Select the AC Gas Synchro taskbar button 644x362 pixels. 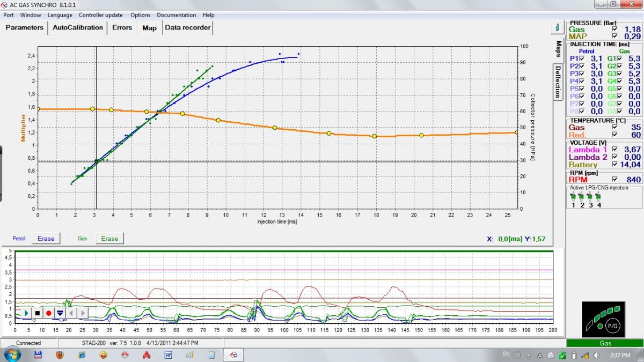(x=233, y=355)
